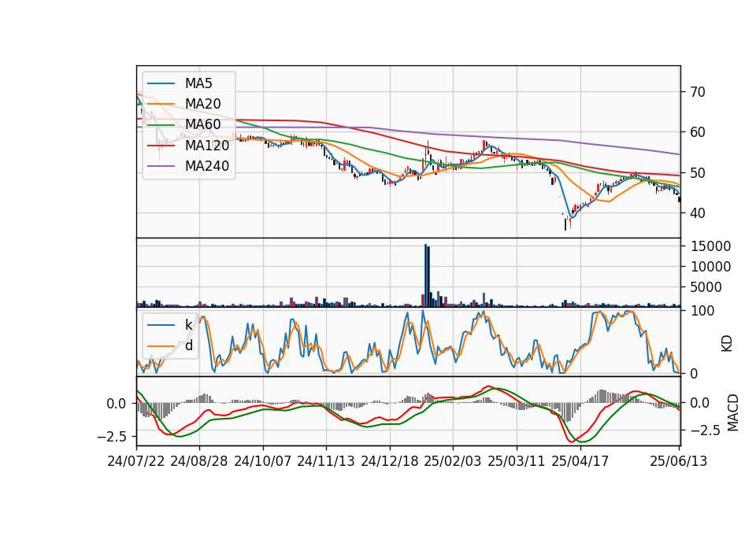Click the KD axis title
The height and width of the screenshot is (543, 756).
(x=727, y=344)
